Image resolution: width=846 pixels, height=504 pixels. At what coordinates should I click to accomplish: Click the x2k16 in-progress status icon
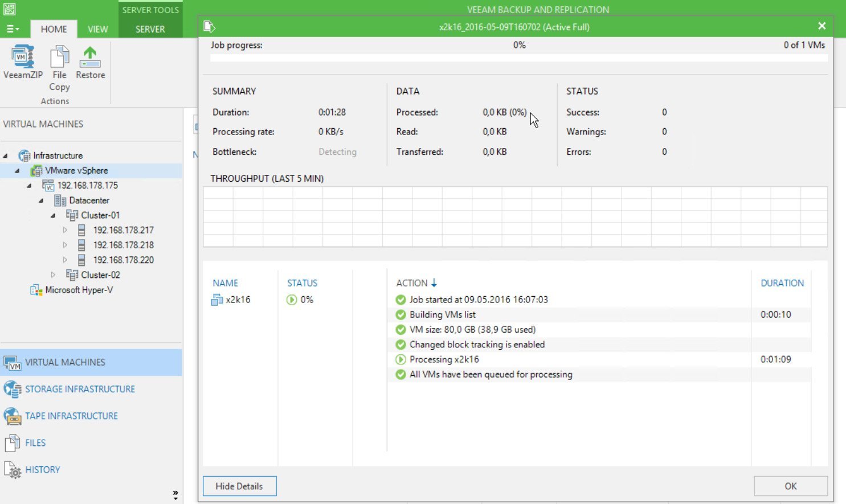292,300
